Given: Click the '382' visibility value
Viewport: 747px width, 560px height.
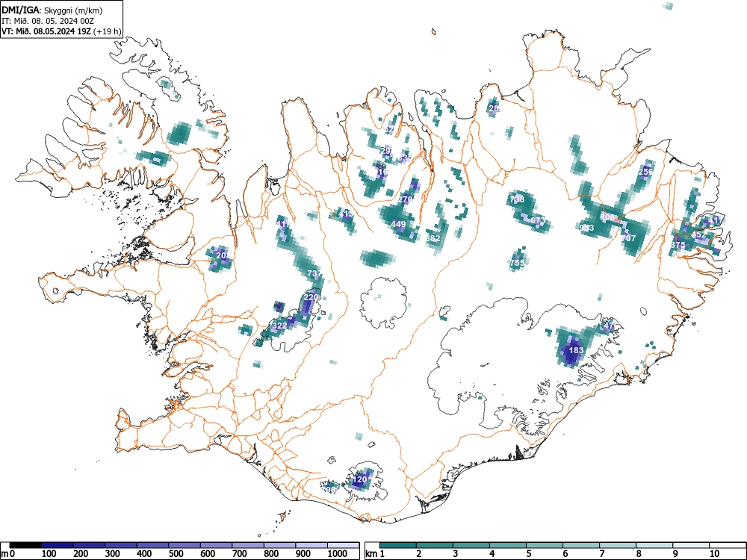Looking at the screenshot, I should coord(433,238).
